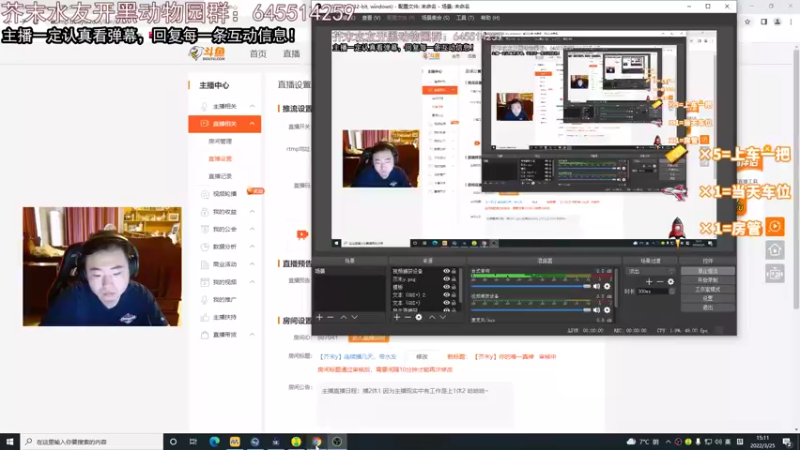The image size is (800, 450).
Task: Open 直播记录 in the sidebar
Action: 220,176
